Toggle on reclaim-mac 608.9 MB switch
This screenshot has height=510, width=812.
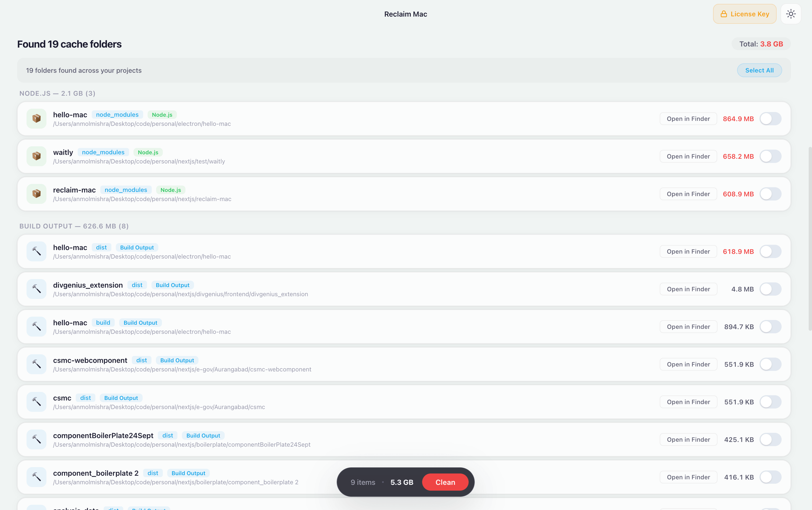pos(770,194)
